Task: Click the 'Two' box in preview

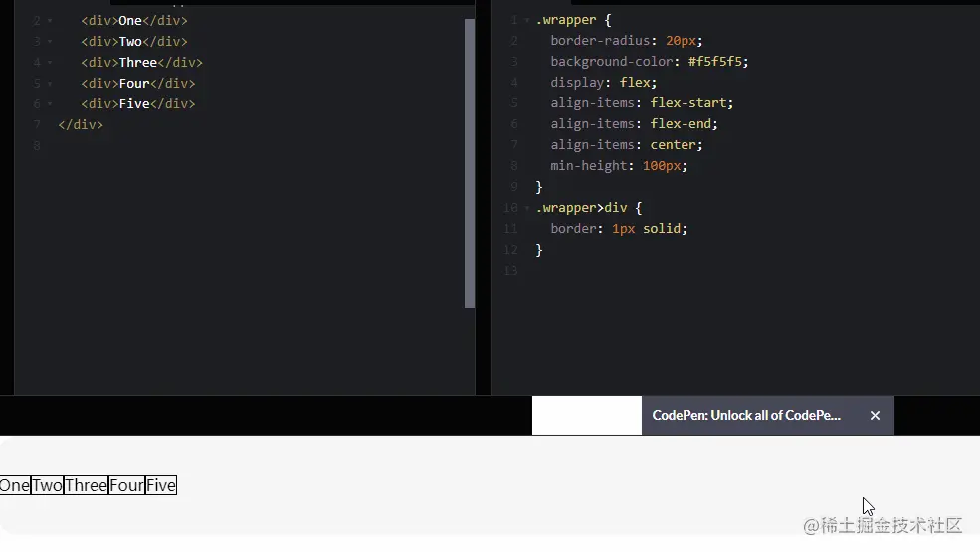Action: (x=47, y=485)
